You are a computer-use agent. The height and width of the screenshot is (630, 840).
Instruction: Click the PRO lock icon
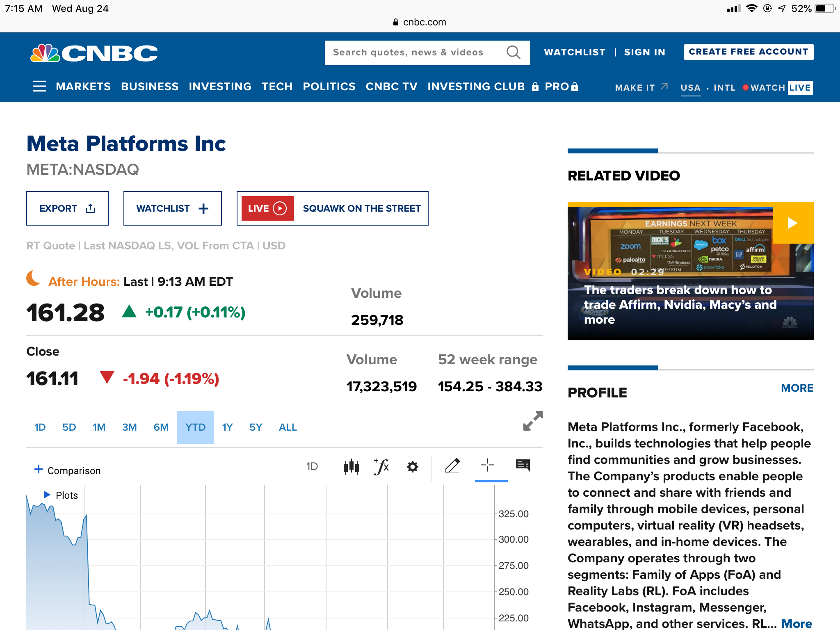(x=575, y=86)
